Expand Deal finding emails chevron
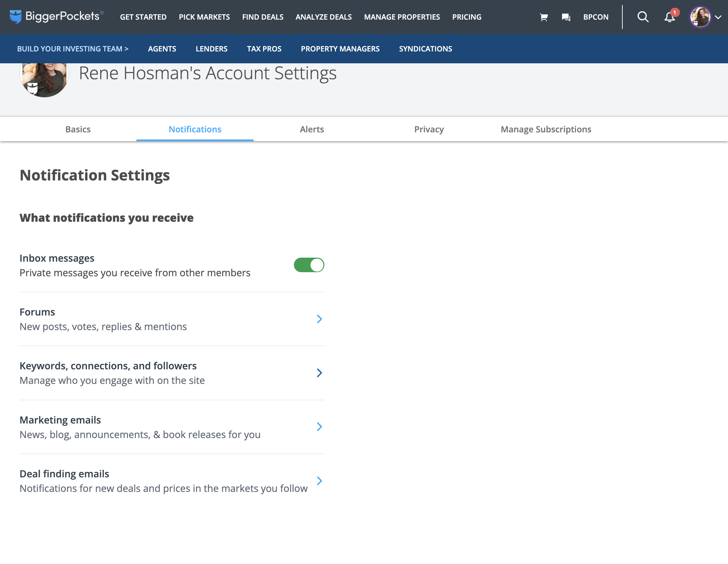Viewport: 728px width, 564px height. [x=319, y=481]
